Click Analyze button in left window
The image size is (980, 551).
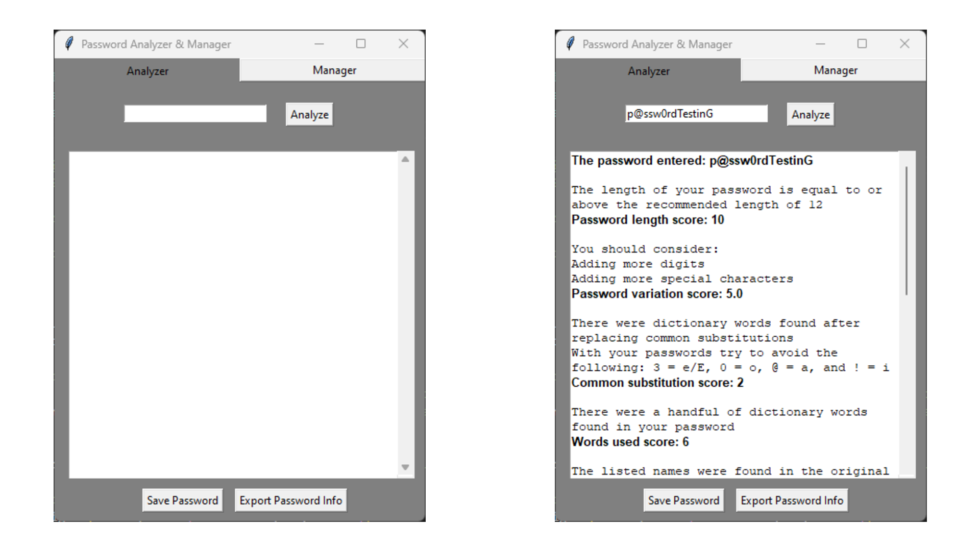(x=309, y=114)
